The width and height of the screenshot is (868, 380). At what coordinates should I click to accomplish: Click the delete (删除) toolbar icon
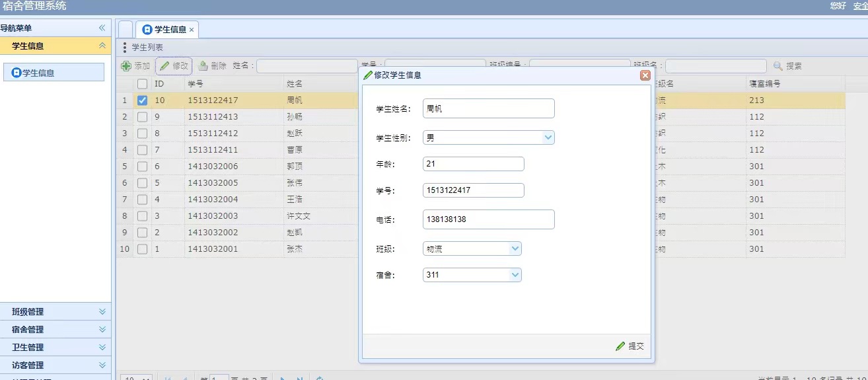point(203,66)
